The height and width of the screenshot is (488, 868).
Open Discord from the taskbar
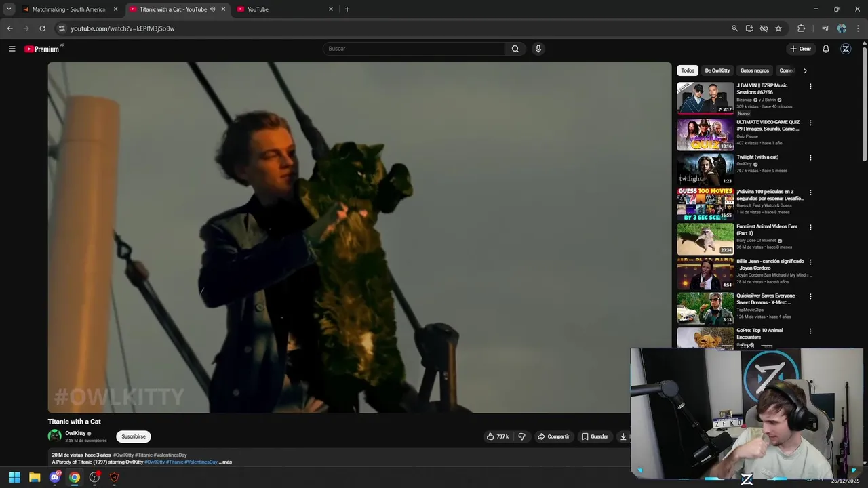[55, 477]
